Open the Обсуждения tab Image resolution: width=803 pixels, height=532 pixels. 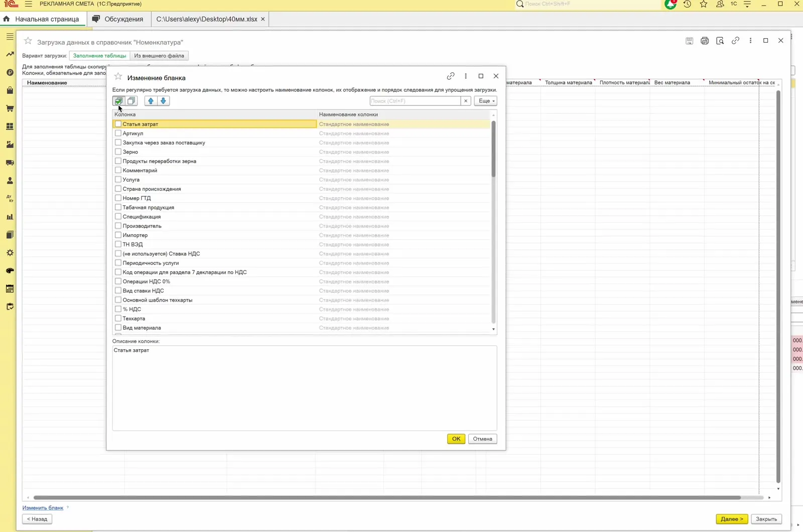119,19
